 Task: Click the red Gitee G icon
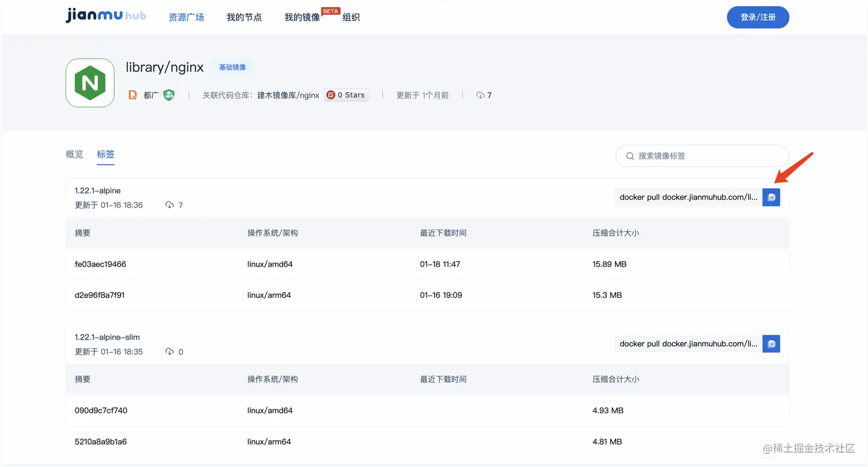(331, 95)
